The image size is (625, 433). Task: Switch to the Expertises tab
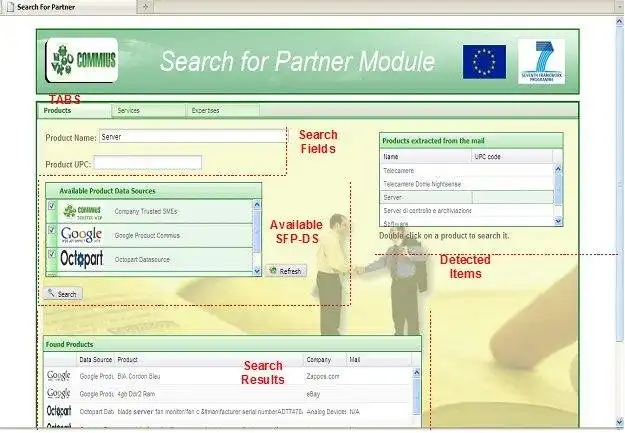(x=223, y=111)
